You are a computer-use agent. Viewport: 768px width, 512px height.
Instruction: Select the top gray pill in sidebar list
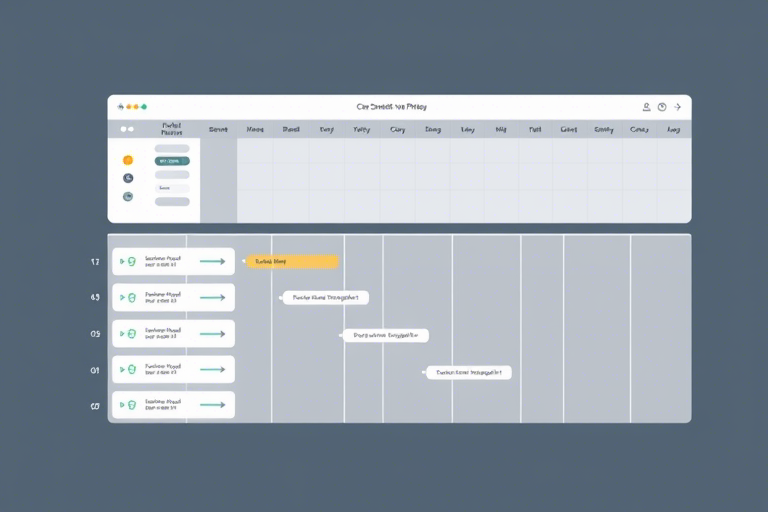[172, 148]
